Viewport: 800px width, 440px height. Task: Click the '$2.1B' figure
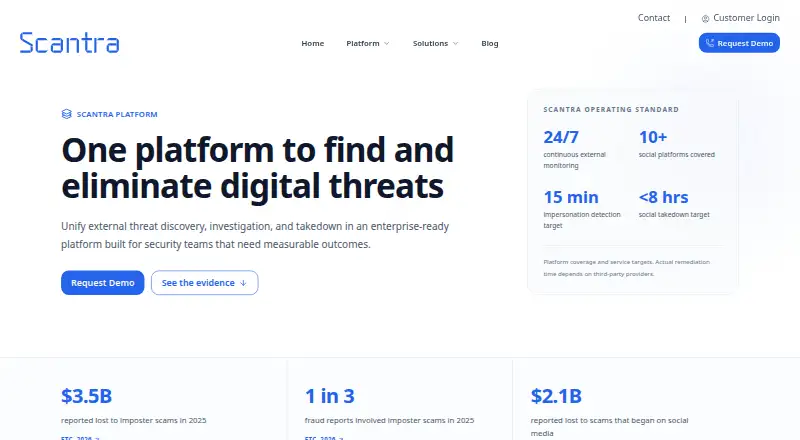(x=556, y=396)
